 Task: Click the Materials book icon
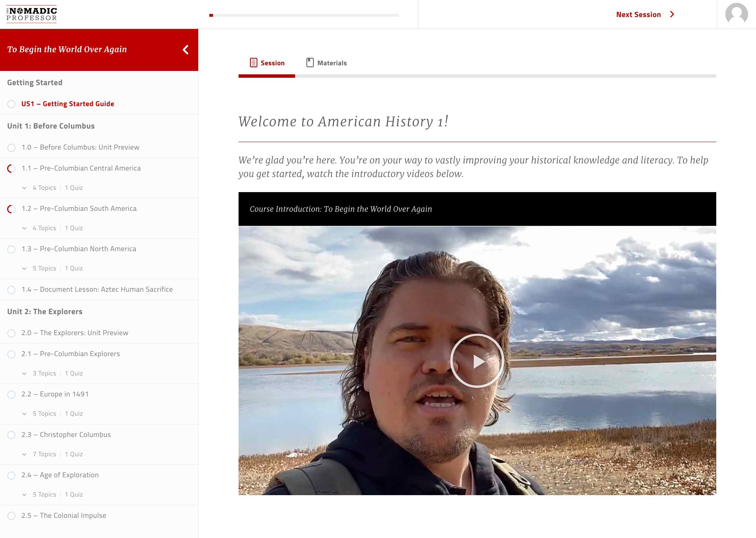point(310,63)
